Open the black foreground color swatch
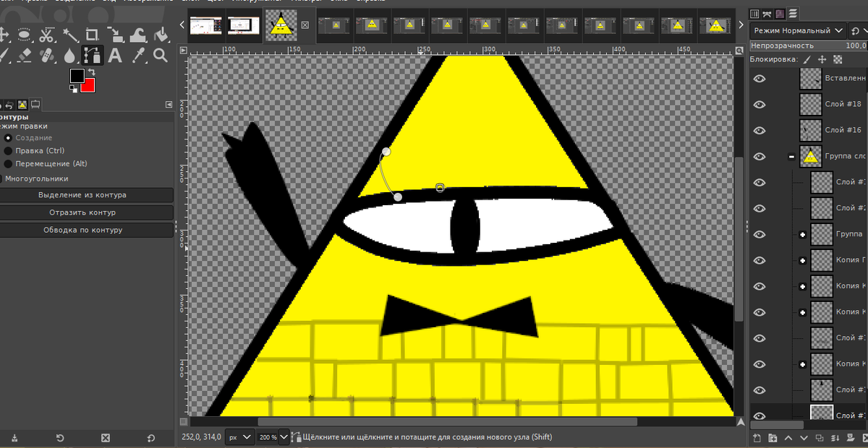 [x=77, y=75]
